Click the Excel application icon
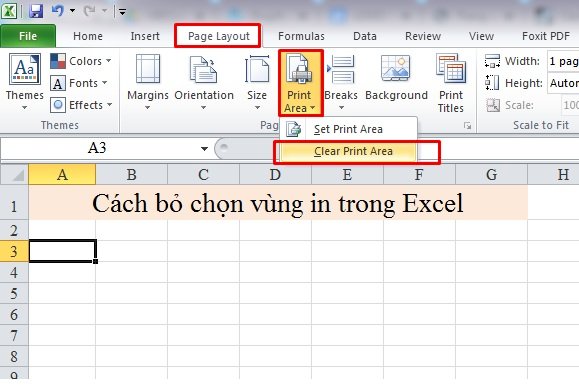The width and height of the screenshot is (579, 388). click(9, 11)
